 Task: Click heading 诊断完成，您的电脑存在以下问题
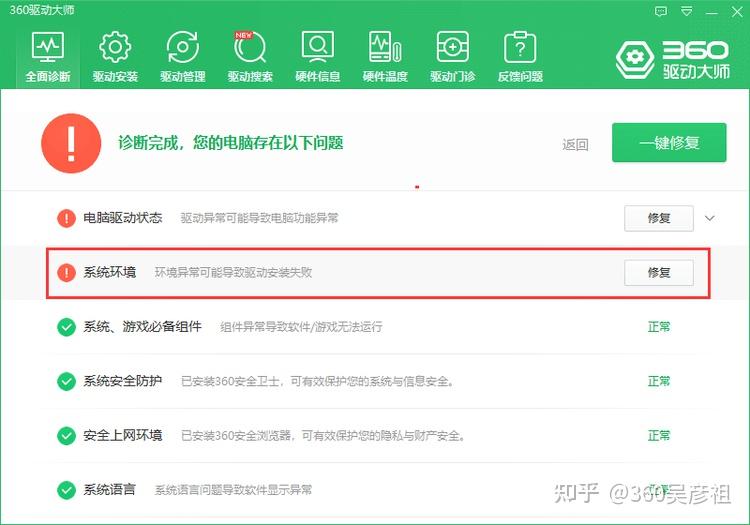(231, 142)
